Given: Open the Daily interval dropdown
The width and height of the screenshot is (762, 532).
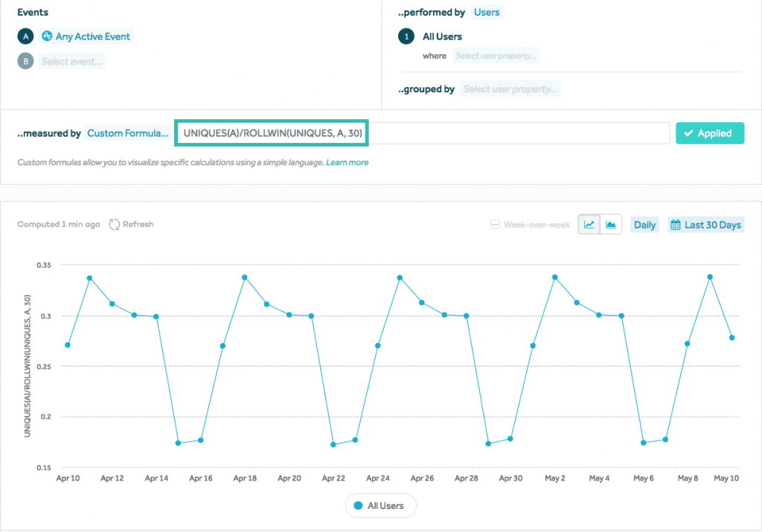Looking at the screenshot, I should click(644, 225).
